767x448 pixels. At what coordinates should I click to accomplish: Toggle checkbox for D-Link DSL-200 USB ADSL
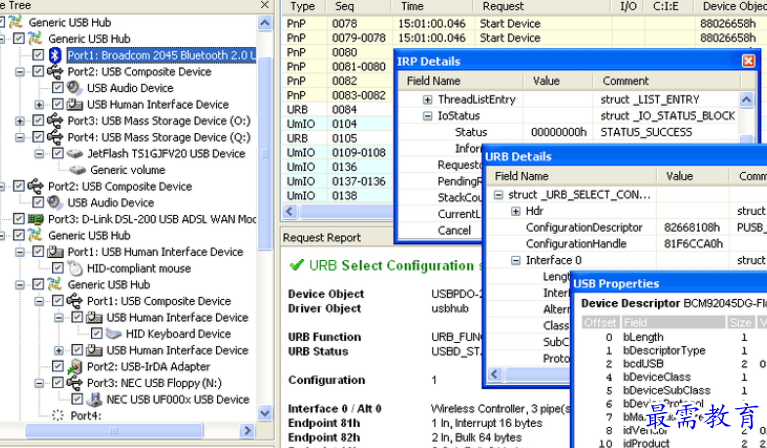pos(19,219)
